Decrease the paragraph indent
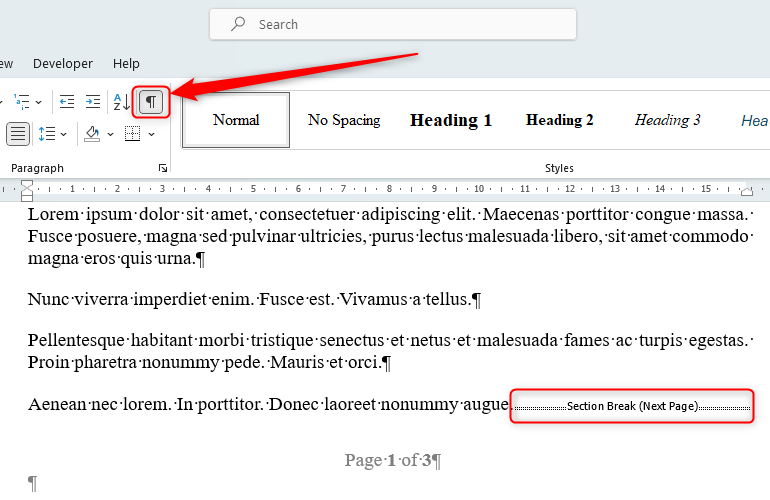This screenshot has height=500, width=770. coord(67,102)
